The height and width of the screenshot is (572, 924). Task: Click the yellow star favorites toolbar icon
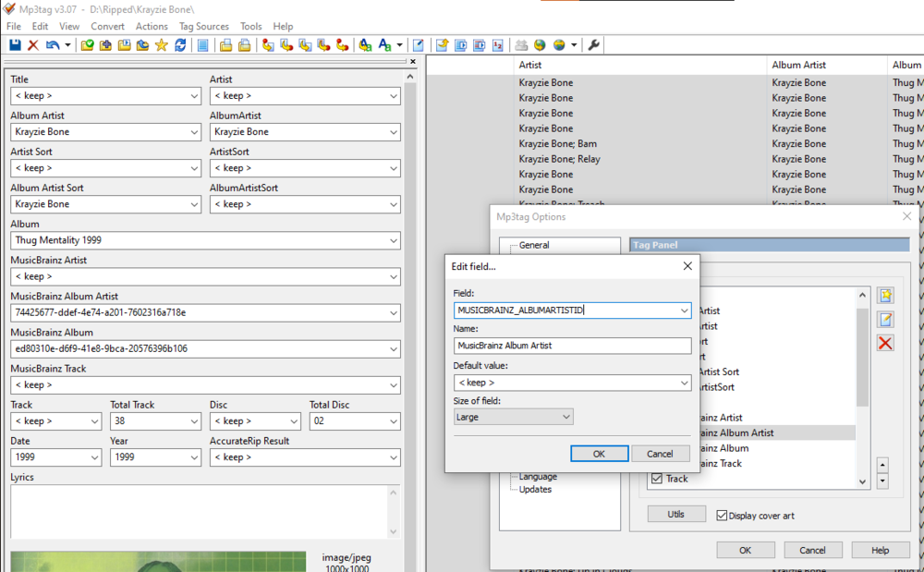[x=162, y=44]
